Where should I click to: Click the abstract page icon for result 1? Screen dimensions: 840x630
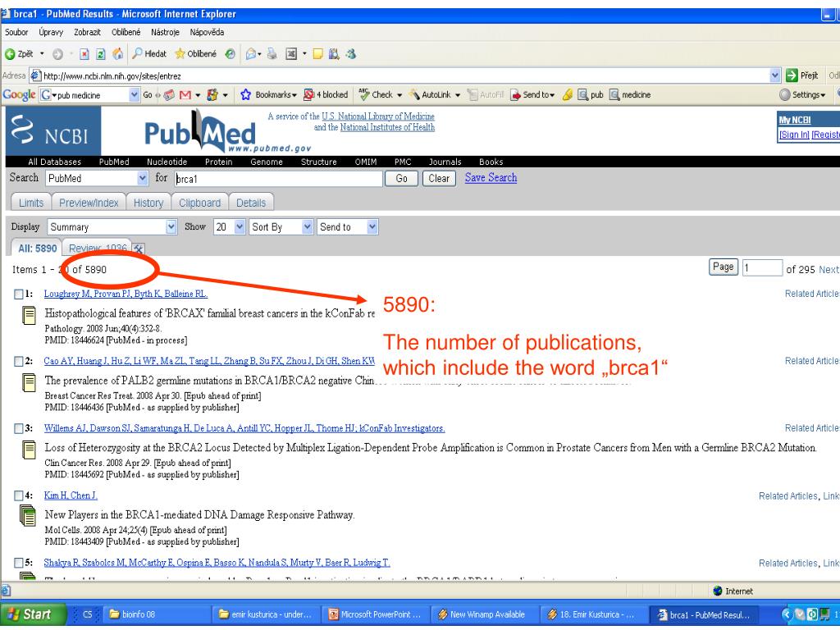(x=29, y=315)
